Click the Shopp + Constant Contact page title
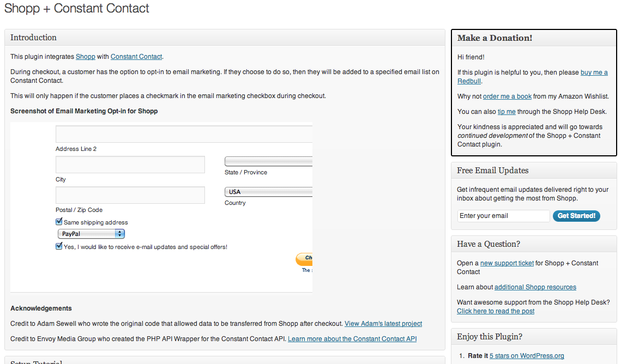 pos(76,8)
